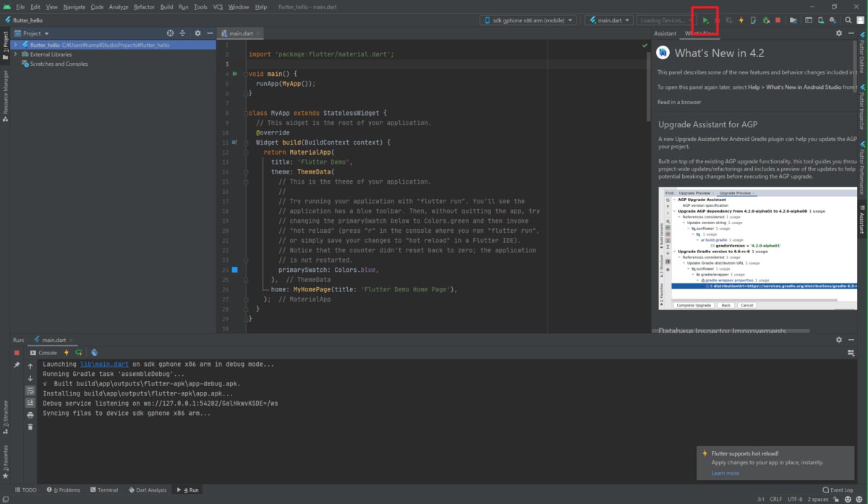The height and width of the screenshot is (504, 868).
Task: Click the CRLF line separator in status bar
Action: click(x=775, y=499)
